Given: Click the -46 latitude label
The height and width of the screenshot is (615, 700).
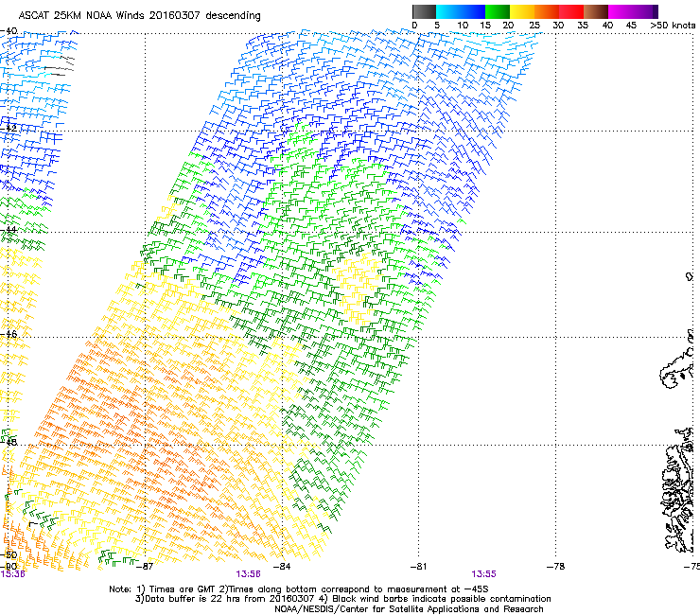Looking at the screenshot, I should click(x=9, y=334).
